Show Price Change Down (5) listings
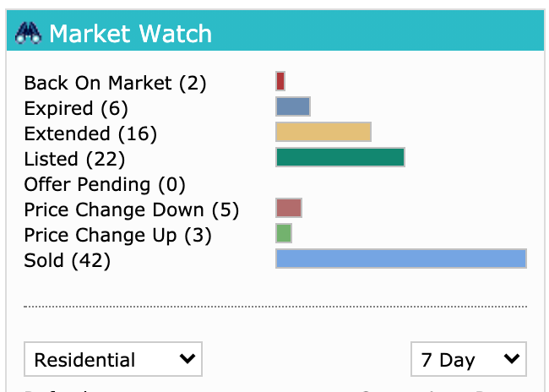This screenshot has width=549, height=392. tap(131, 210)
